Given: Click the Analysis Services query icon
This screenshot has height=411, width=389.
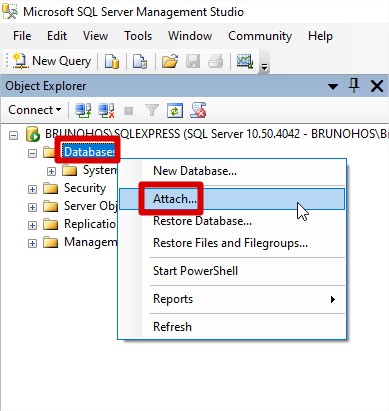Looking at the screenshot, I should 140,61.
